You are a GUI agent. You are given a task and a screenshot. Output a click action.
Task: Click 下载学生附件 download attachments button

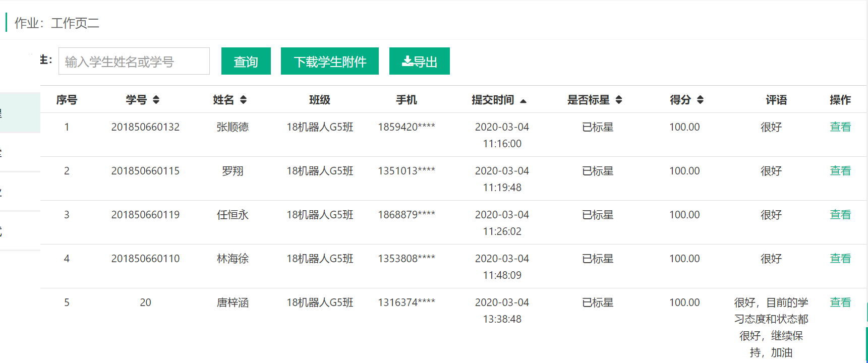[x=330, y=61]
